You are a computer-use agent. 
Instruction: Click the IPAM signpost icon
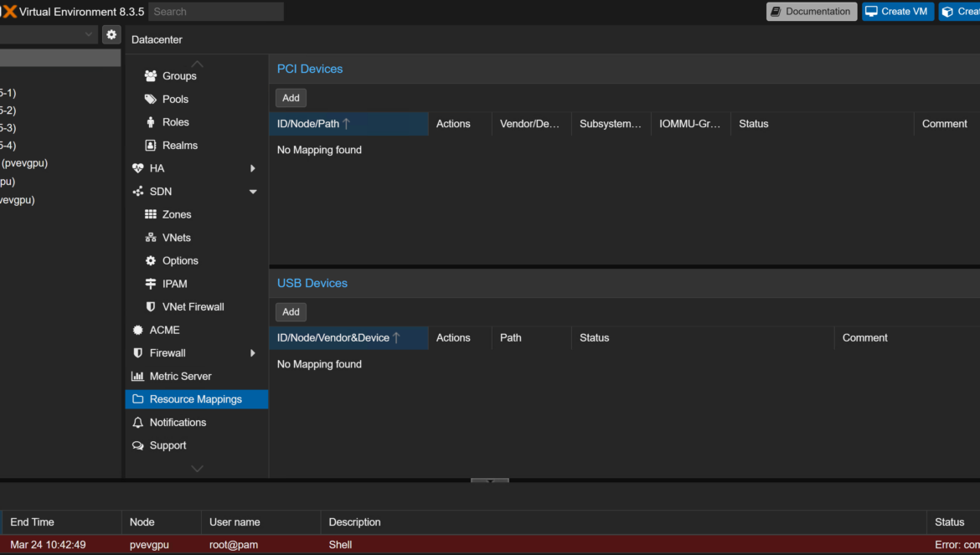tap(151, 284)
